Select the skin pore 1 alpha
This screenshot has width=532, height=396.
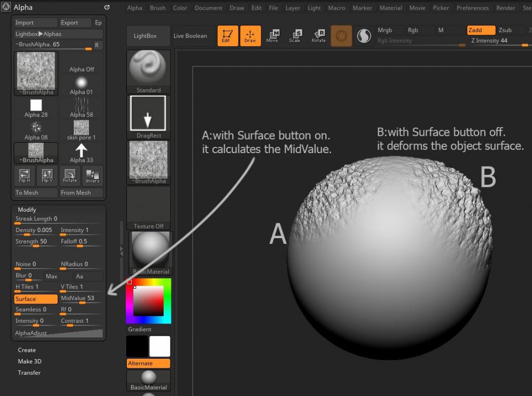pos(82,131)
